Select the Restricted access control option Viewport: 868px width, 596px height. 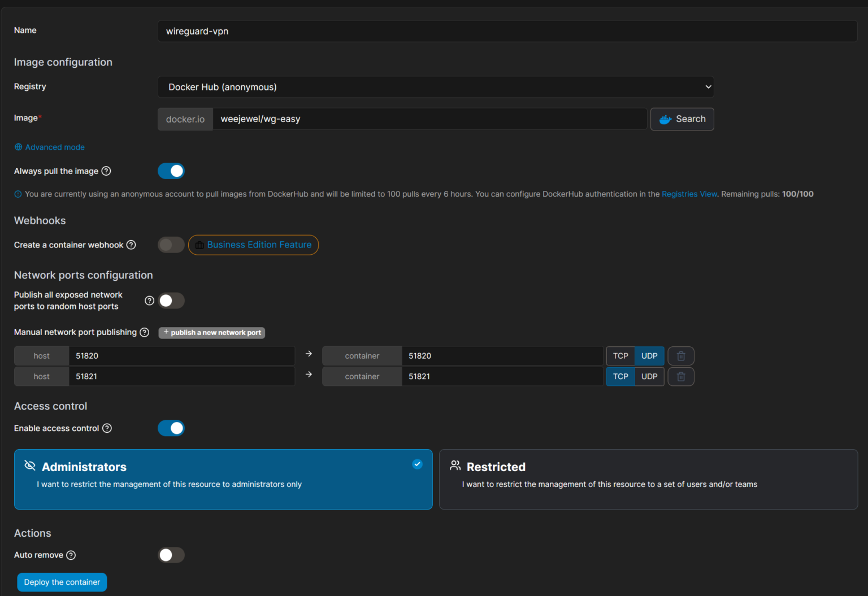[648, 480]
